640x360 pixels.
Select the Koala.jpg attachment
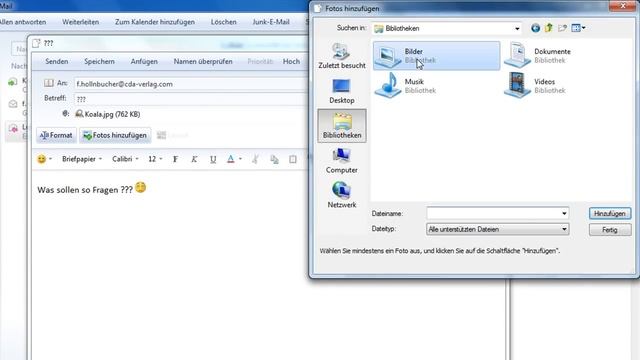pyautogui.click(x=108, y=114)
